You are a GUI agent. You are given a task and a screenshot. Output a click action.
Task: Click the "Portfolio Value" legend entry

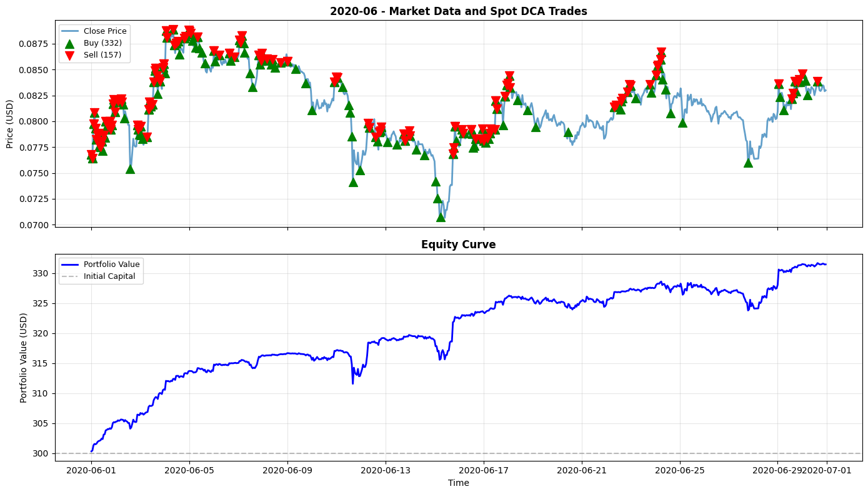112,265
